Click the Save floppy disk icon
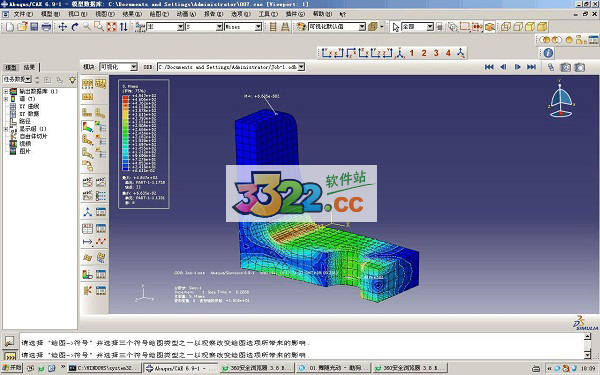600x375 pixels. click(x=34, y=27)
